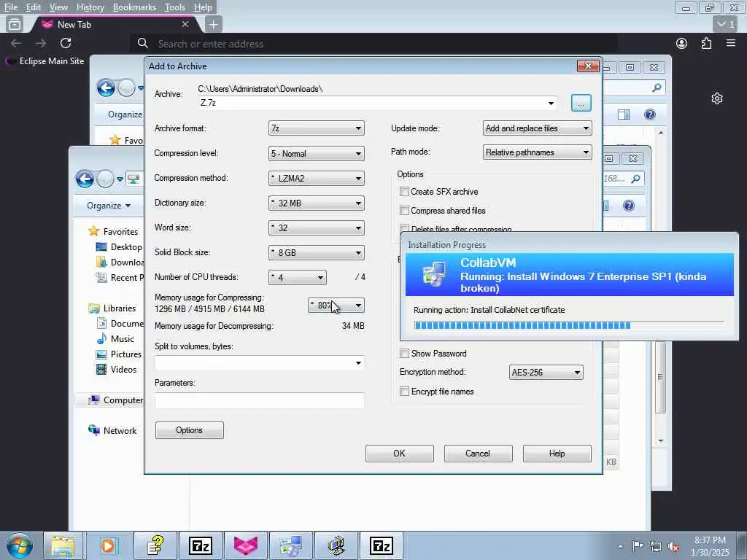Screen dimensions: 747x560
Task: Change the Compression method dropdown
Action: pos(317,178)
